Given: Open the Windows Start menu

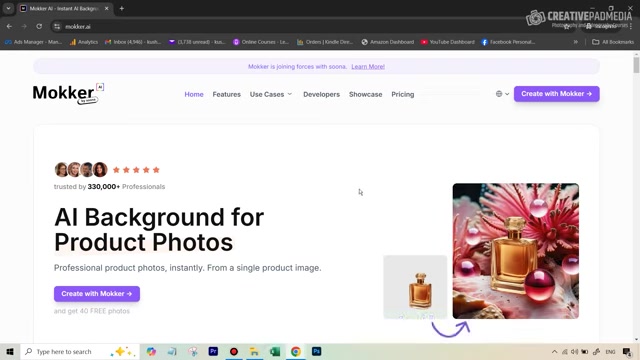Looking at the screenshot, I should coord(10,351).
